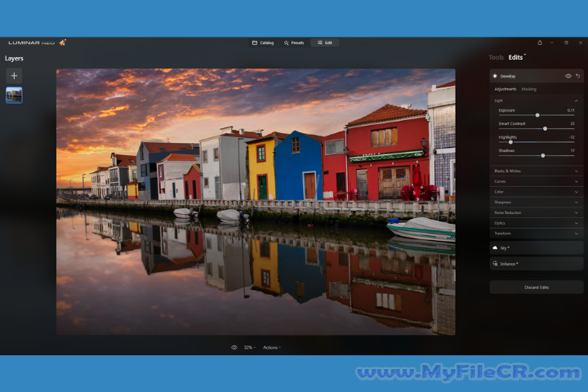Open the Actions dropdown menu
The width and height of the screenshot is (588, 392).
[x=272, y=347]
